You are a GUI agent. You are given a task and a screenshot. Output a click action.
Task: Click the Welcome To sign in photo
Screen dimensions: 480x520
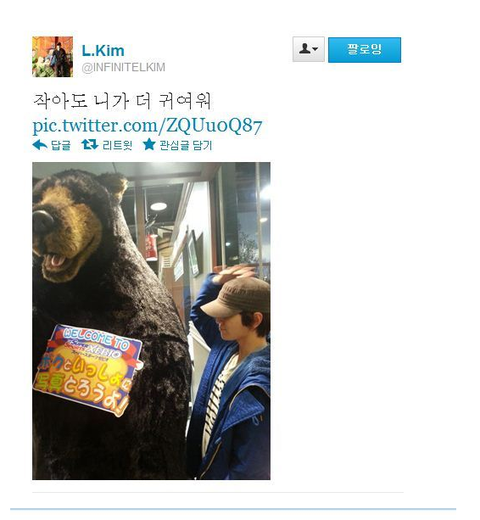coord(87,369)
